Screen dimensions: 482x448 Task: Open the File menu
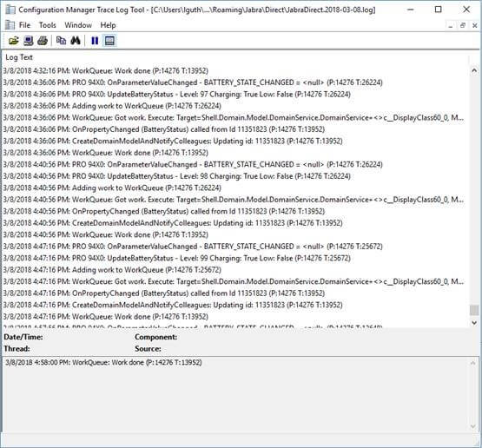tap(24, 25)
